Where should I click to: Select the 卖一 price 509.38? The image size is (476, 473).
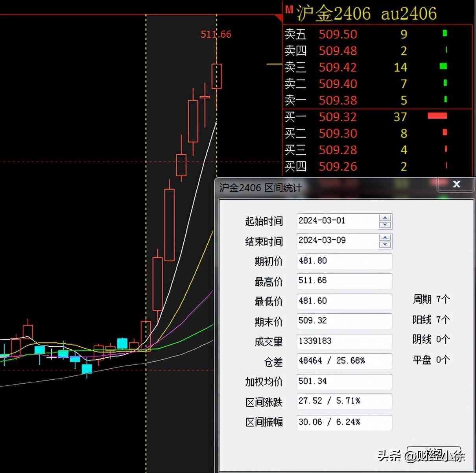point(338,100)
